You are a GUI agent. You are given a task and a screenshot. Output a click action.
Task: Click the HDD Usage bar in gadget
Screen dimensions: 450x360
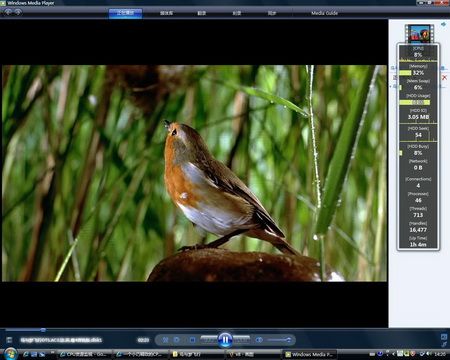pos(415,102)
